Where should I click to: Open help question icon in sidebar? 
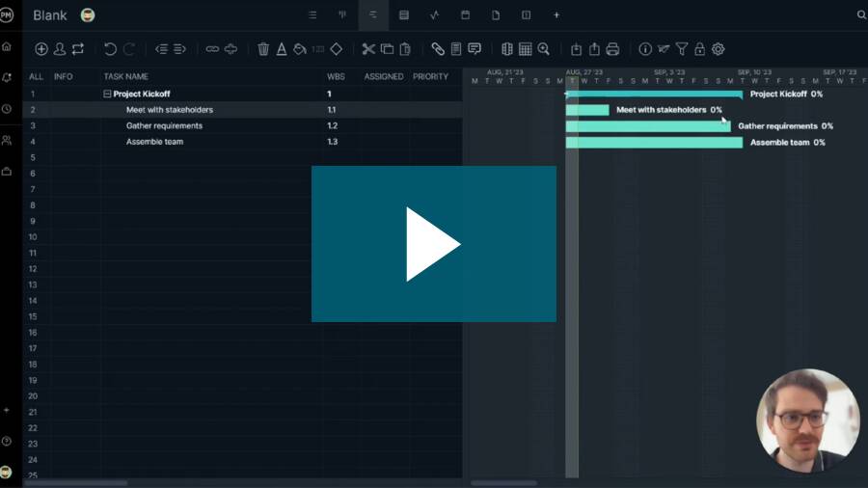(x=7, y=441)
